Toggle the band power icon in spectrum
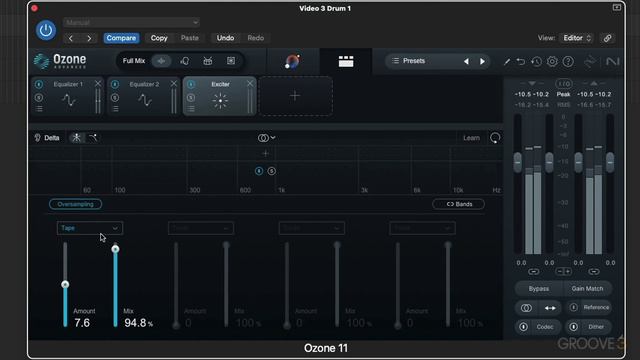 (x=259, y=171)
